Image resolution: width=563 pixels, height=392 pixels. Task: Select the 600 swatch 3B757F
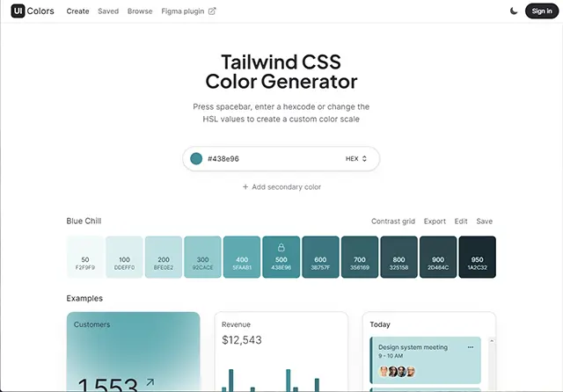(320, 257)
